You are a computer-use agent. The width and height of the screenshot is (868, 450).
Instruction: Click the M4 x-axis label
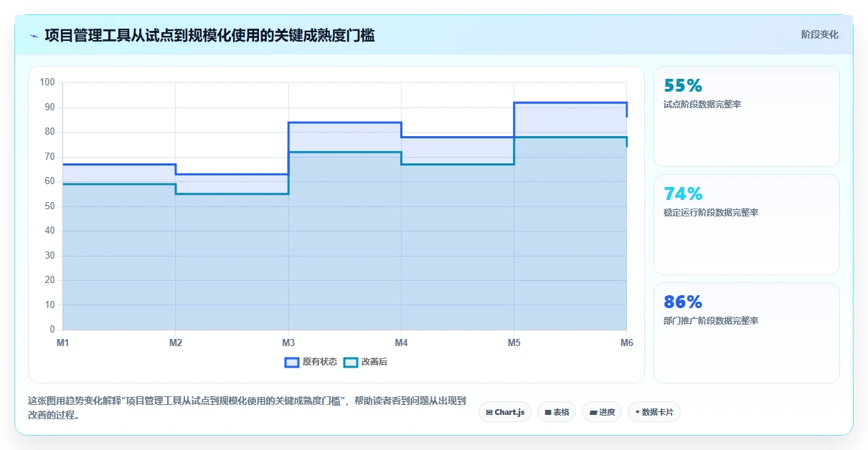(402, 343)
